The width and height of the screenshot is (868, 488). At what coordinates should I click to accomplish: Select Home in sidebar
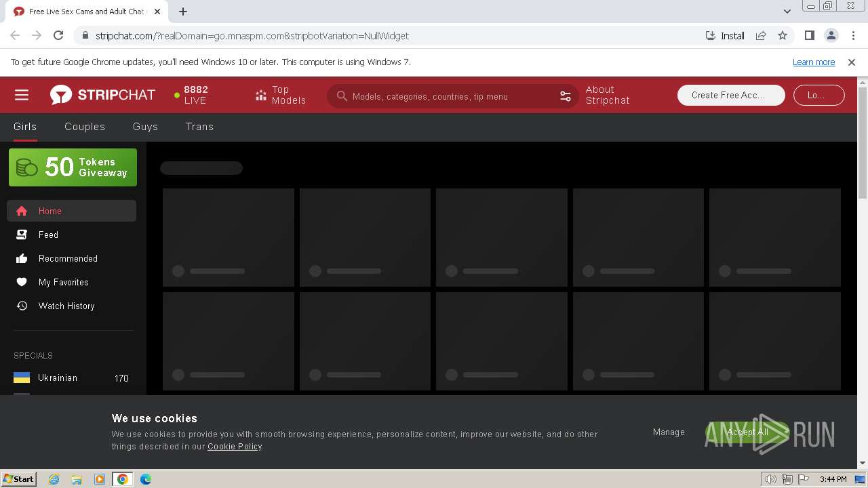point(71,211)
